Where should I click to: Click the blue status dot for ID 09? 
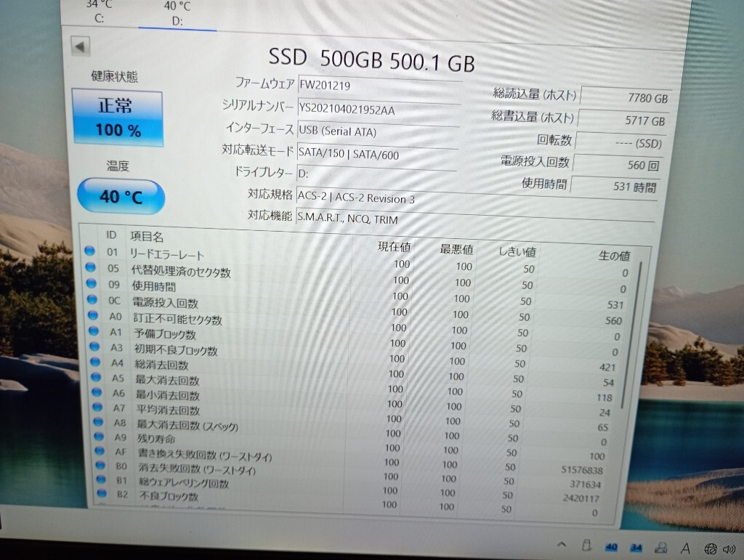(92, 283)
